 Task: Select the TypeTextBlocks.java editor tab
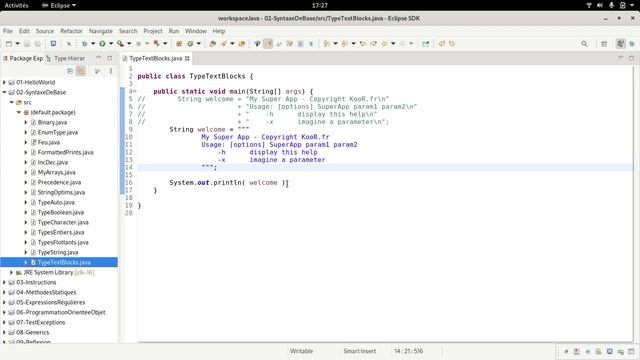click(x=156, y=58)
